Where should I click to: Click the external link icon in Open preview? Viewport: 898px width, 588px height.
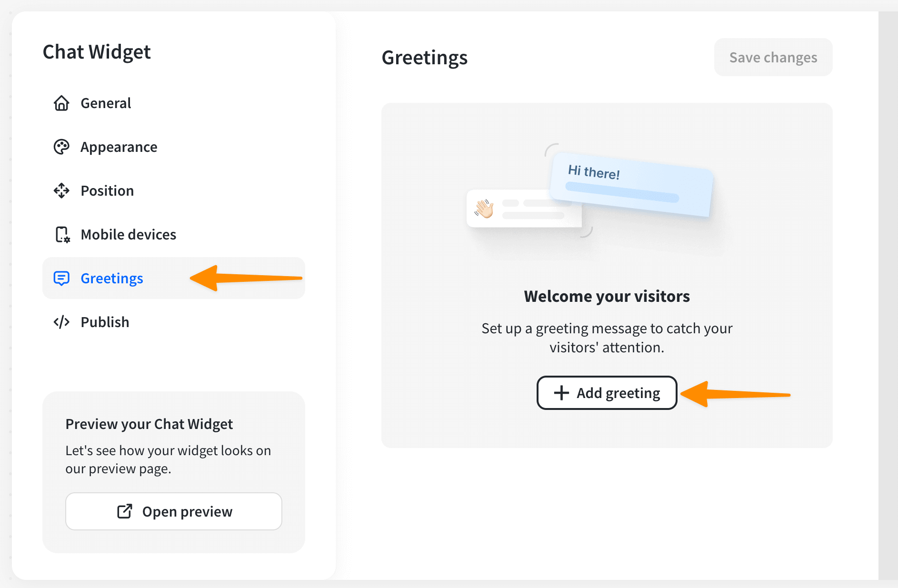click(125, 511)
